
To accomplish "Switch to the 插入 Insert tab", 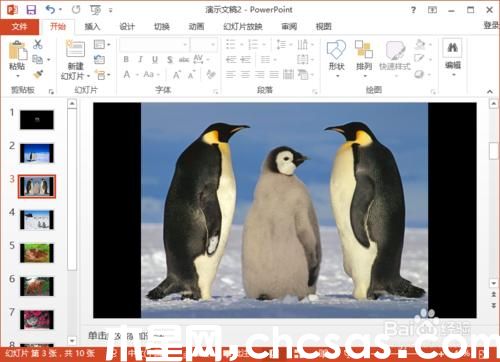I will pos(92,27).
